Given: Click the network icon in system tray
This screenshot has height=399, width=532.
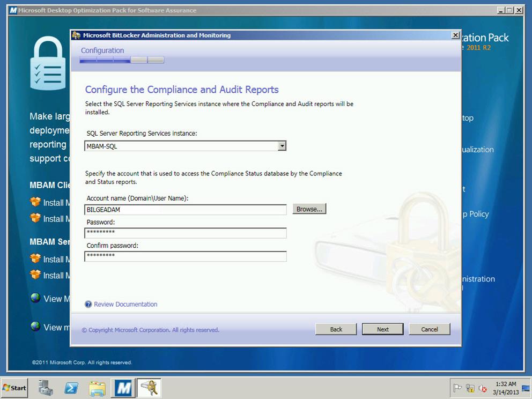Looking at the screenshot, I should click(470, 388).
